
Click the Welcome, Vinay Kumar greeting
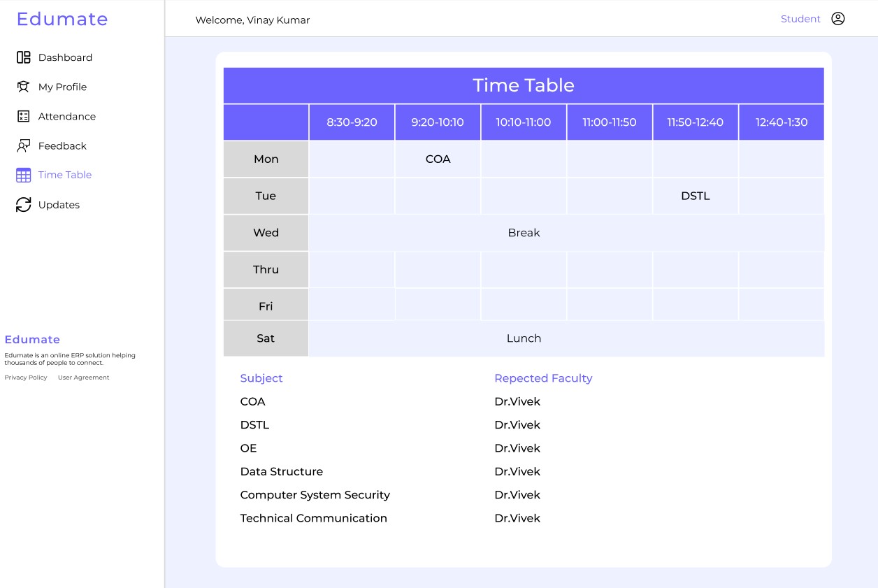click(252, 20)
